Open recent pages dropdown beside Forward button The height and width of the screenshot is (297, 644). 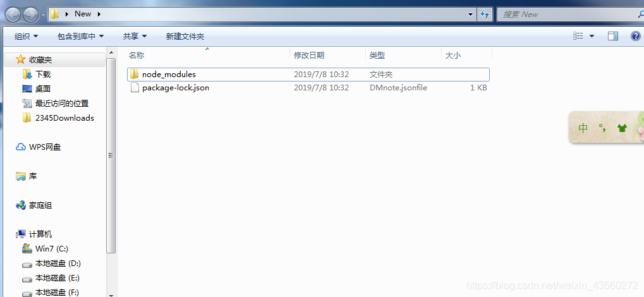pos(43,15)
